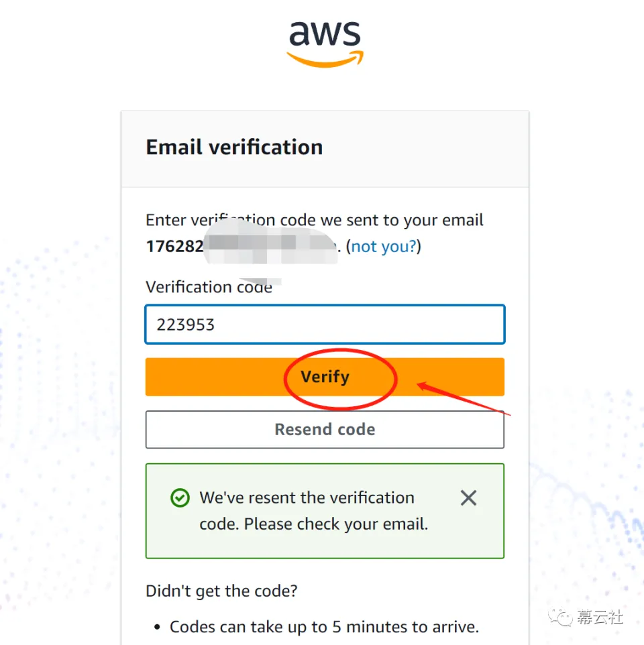Click the Resend code button
This screenshot has height=645, width=644.
pyautogui.click(x=325, y=430)
